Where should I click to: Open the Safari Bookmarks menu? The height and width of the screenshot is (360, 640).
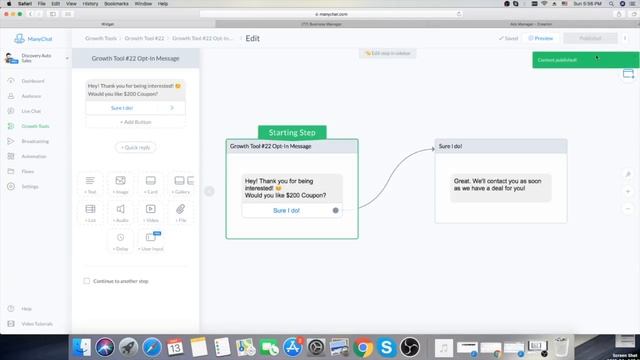click(x=116, y=4)
